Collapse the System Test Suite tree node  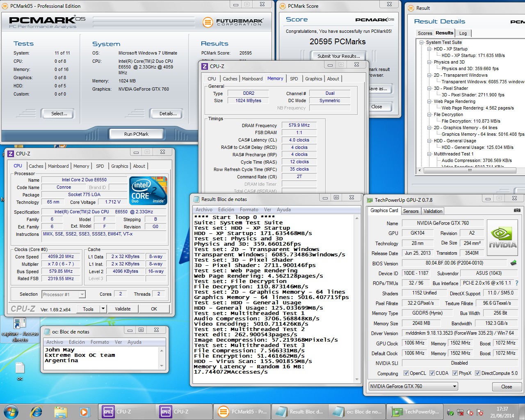point(421,42)
